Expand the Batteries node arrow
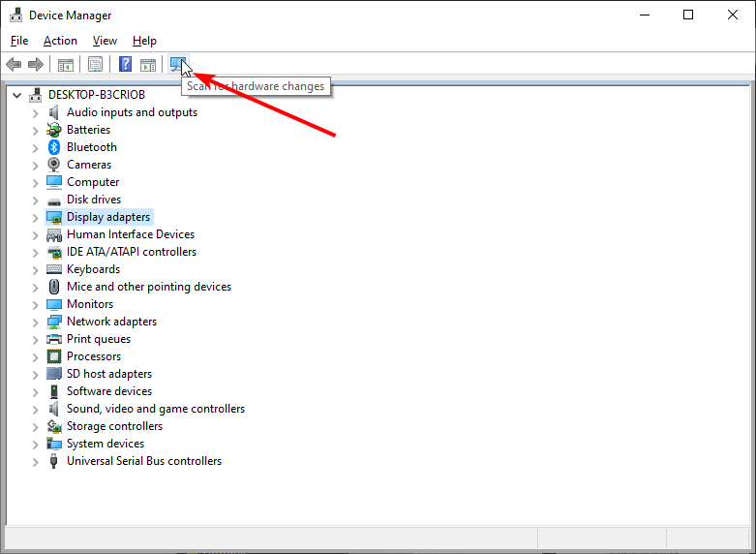The width and height of the screenshot is (756, 554). tap(35, 131)
